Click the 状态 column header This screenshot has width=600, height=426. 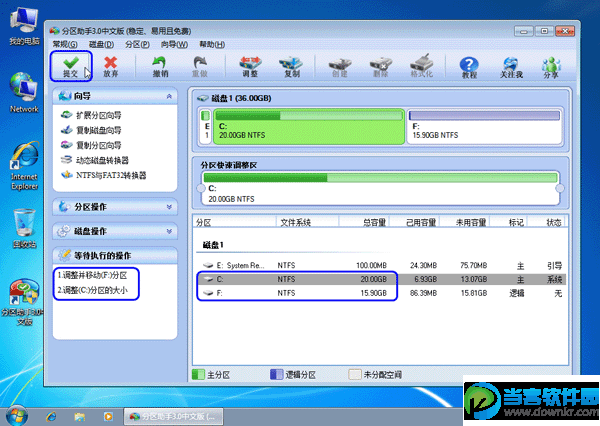coord(546,222)
